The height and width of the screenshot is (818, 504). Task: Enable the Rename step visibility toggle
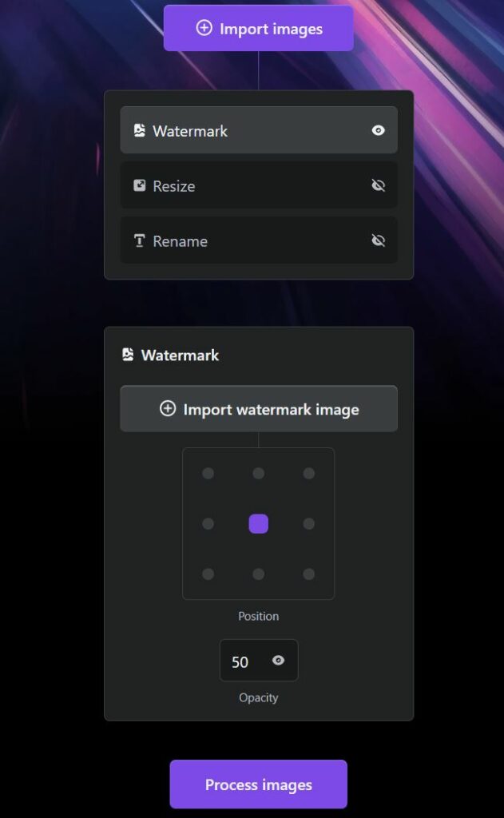coord(378,240)
